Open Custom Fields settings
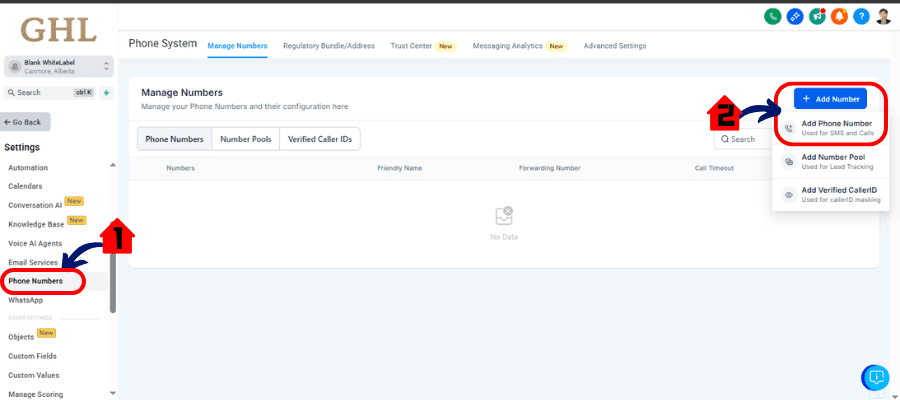Screen dimensions: 900x400 pyautogui.click(x=32, y=356)
